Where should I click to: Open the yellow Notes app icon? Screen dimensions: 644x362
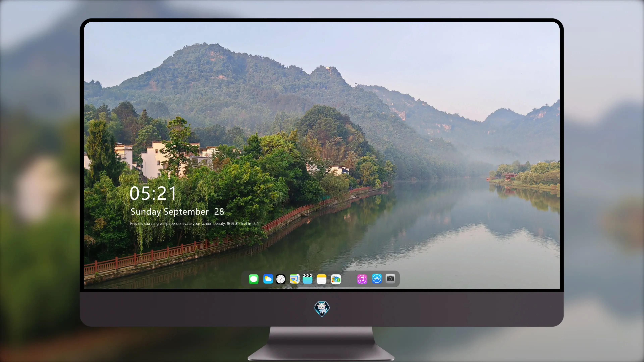pos(321,279)
